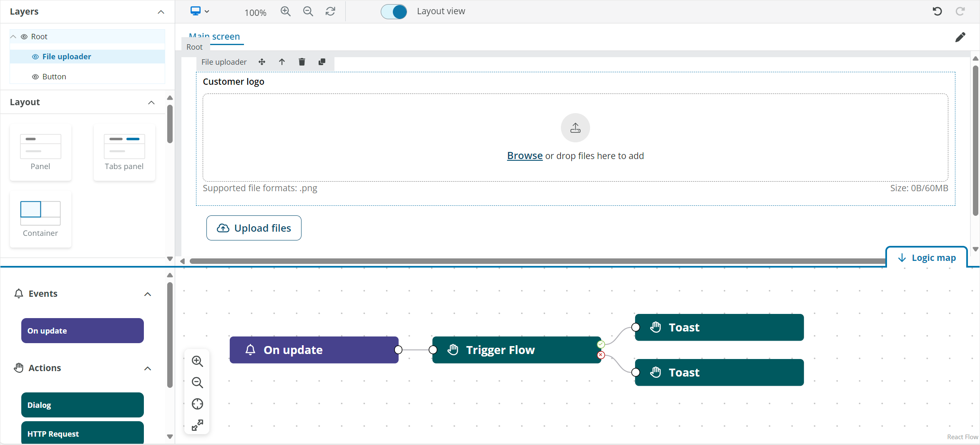Select the Trigger Flow node

pyautogui.click(x=500, y=350)
